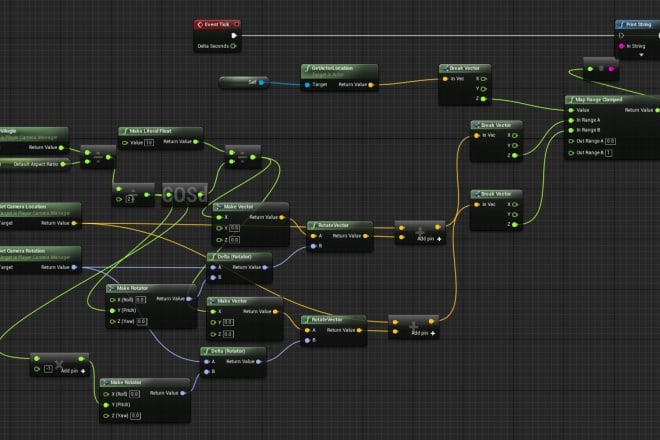This screenshot has height=440, width=660.
Task: Click the Delta Seconds output pin
Action: (x=234, y=46)
